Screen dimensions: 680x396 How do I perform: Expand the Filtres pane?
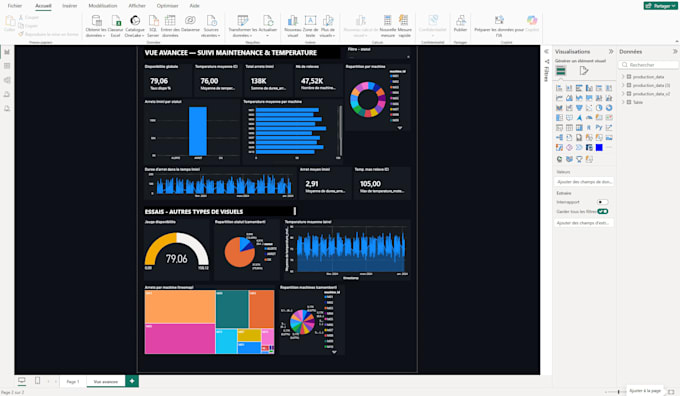pyautogui.click(x=546, y=52)
